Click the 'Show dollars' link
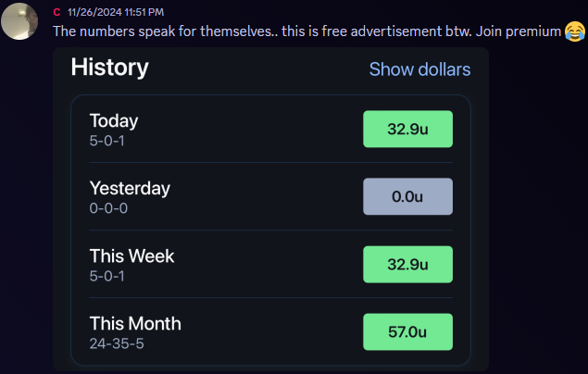 (419, 69)
